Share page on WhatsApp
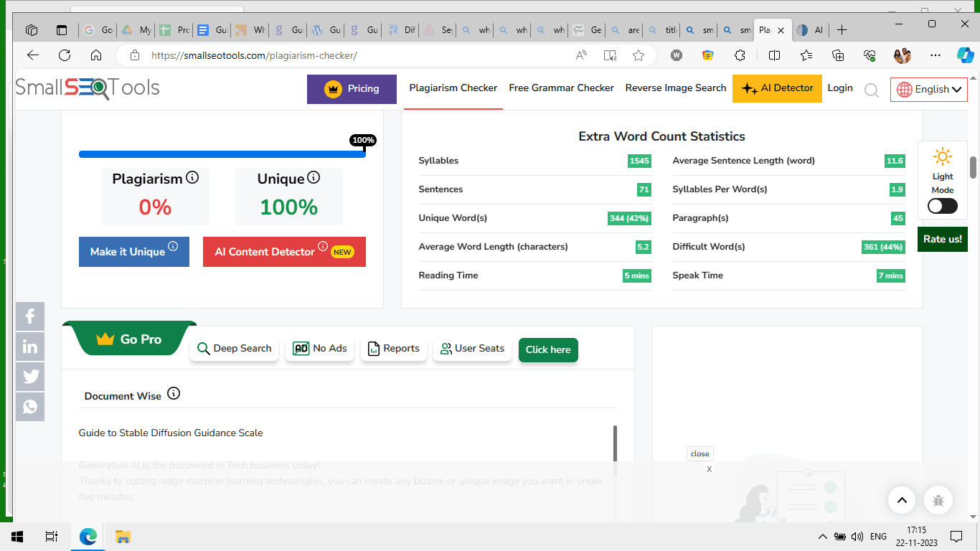Viewport: 980px width, 551px height. point(30,407)
